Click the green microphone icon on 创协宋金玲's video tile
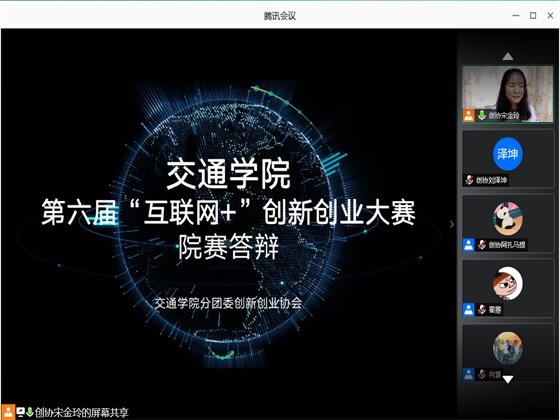The height and width of the screenshot is (420, 560). coord(482,115)
